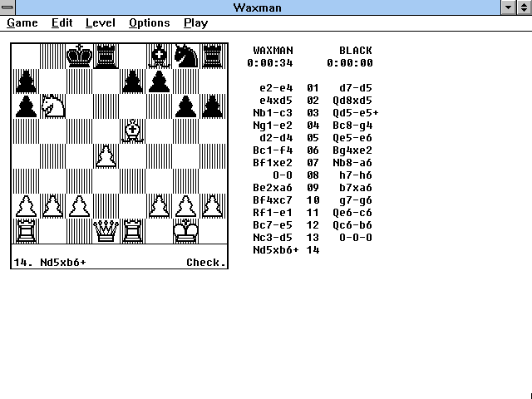Select the black knight on g8
This screenshot has width=532, height=399.
click(x=185, y=56)
